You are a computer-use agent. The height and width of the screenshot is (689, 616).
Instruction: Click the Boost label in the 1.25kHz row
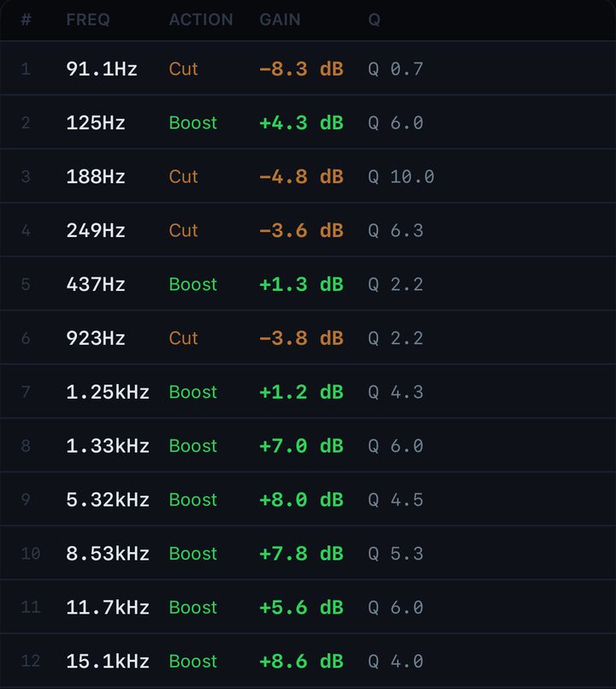point(192,392)
